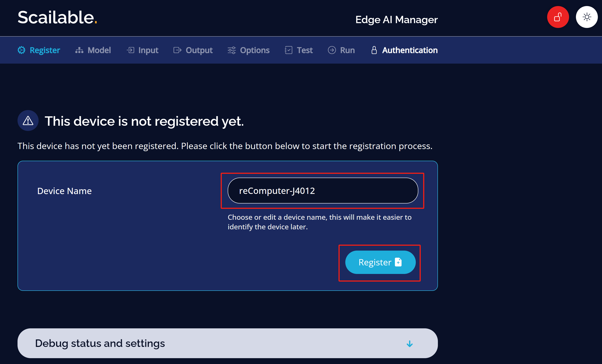Click the Output arrow icon
The width and height of the screenshot is (602, 364).
click(x=177, y=50)
